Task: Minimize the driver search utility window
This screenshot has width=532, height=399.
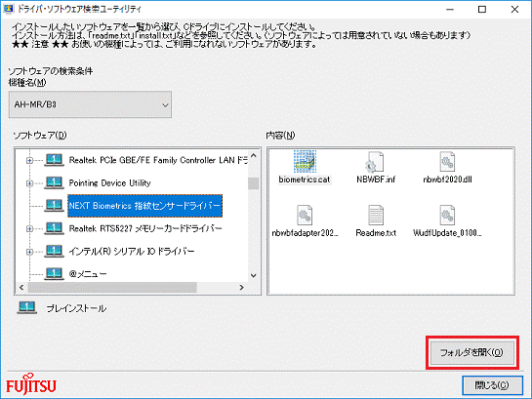Action: coord(450,9)
